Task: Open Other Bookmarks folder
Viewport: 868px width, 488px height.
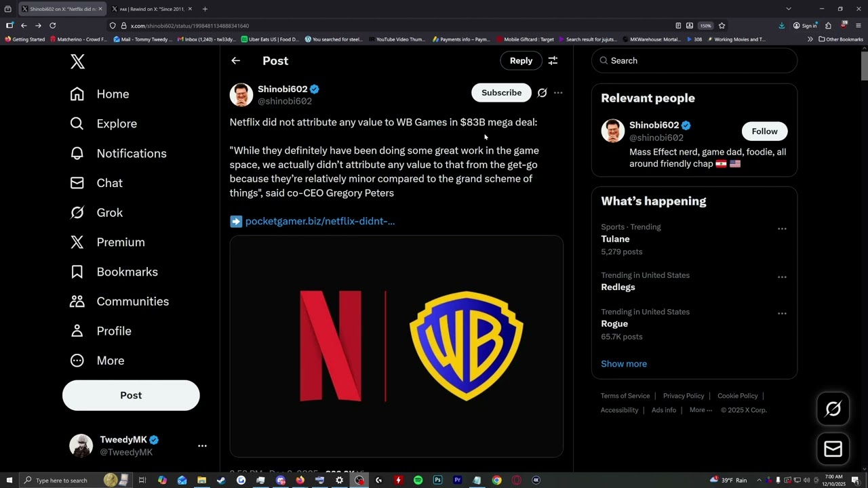Action: click(841, 39)
